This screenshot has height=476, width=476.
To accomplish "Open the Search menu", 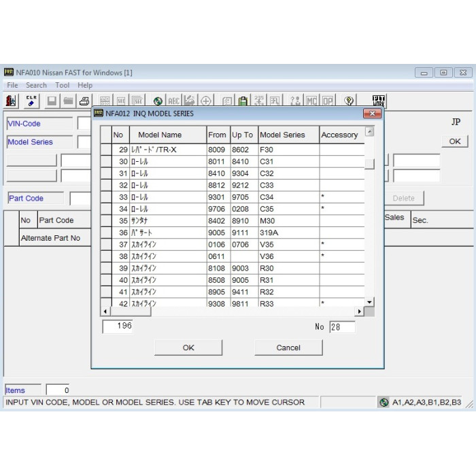I will coord(36,85).
